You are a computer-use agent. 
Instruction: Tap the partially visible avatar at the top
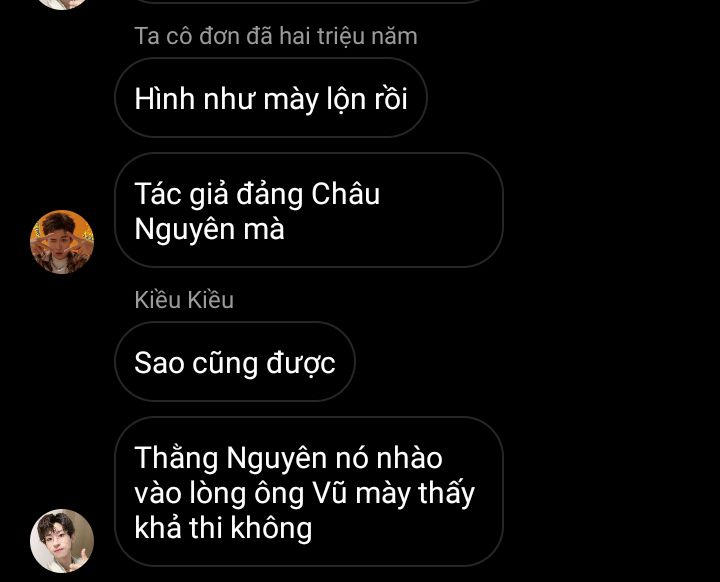62,4
